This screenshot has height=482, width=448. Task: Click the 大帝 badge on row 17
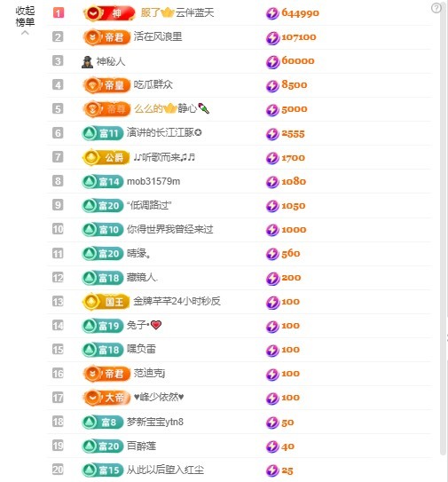point(107,398)
